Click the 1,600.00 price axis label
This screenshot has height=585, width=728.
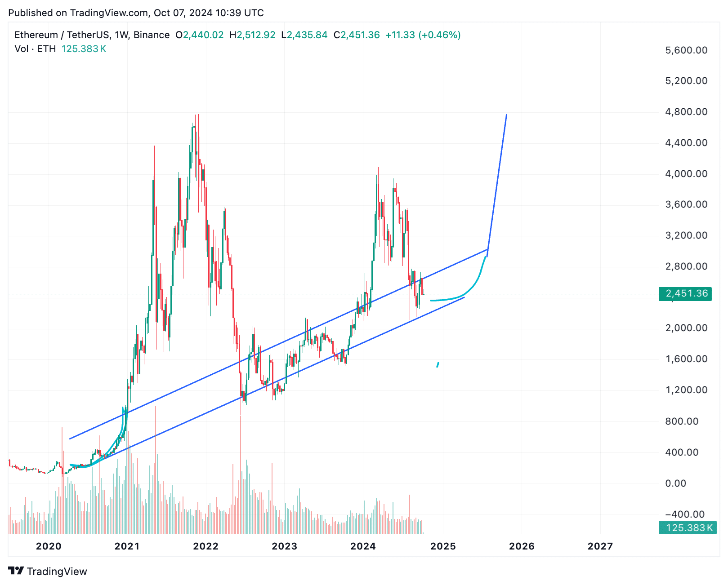pos(686,359)
